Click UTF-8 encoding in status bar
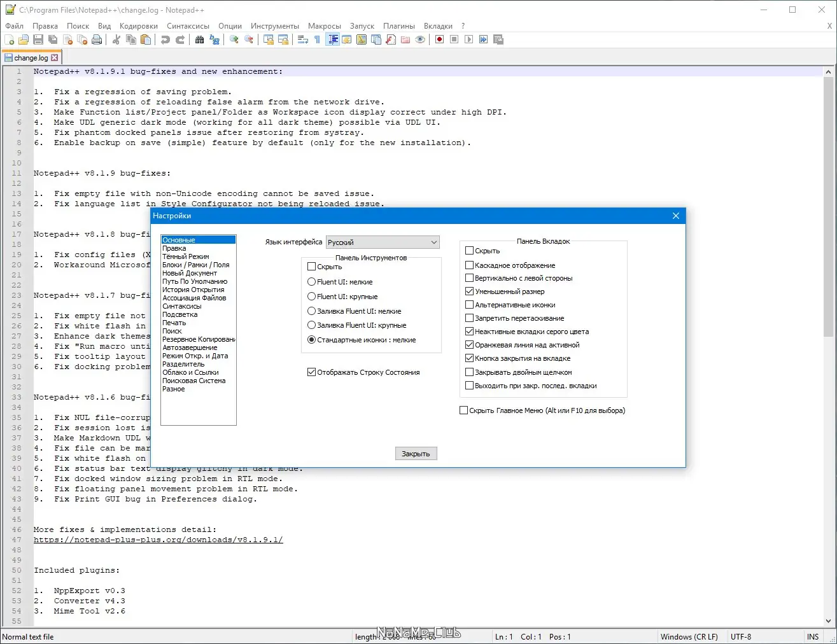This screenshot has width=837, height=644. point(741,636)
